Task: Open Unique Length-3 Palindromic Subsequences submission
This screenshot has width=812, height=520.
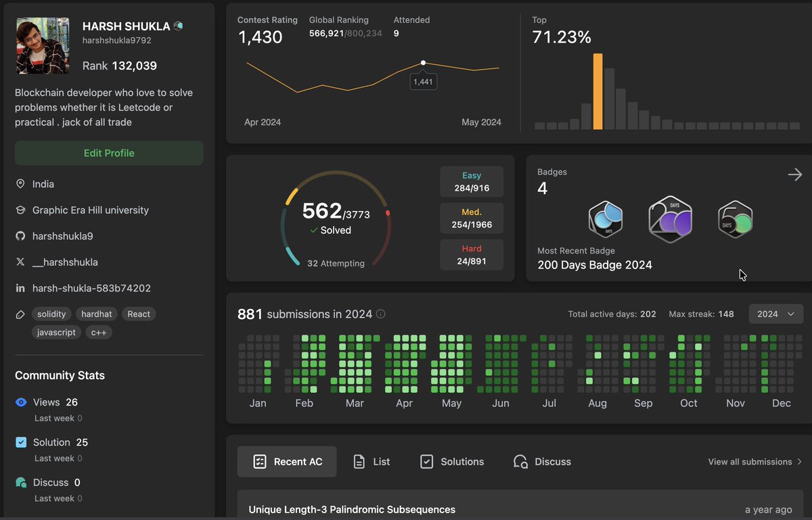Action: pyautogui.click(x=520, y=510)
